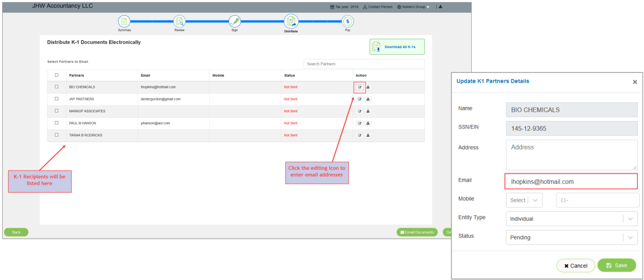Click the Status column header
Screen dimensions: 644x280
290,75
